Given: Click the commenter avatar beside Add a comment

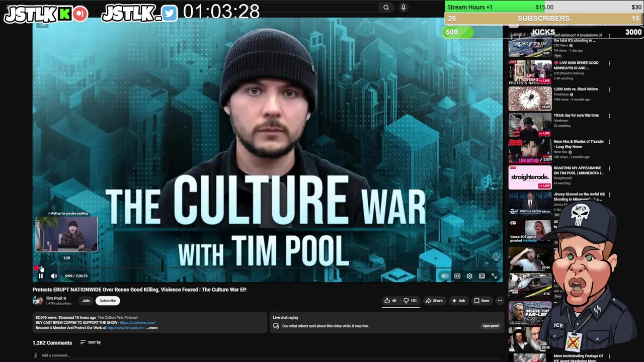Looking at the screenshot, I should click(x=35, y=355).
